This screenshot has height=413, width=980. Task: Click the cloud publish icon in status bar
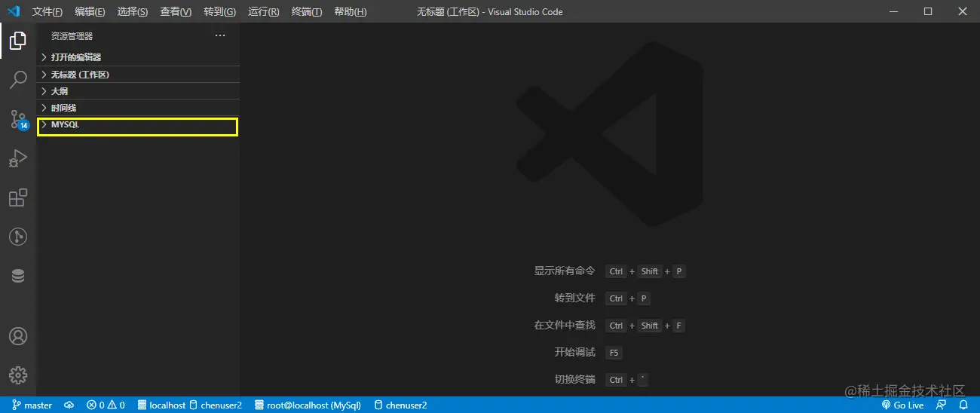(69, 405)
